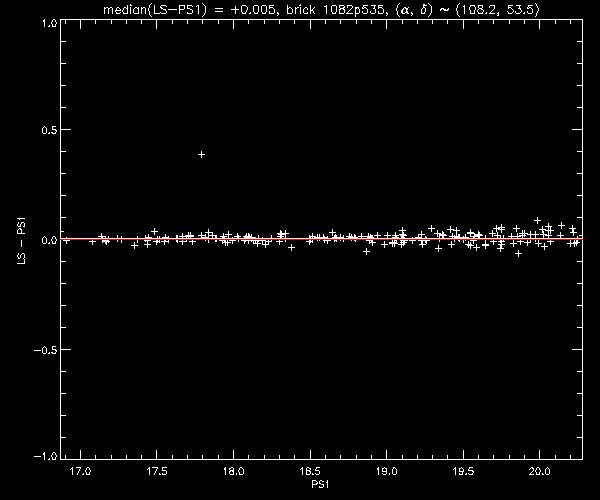The image size is (600, 500).
Task: Click the y-axis tick label '0.5'
Action: click(x=49, y=130)
